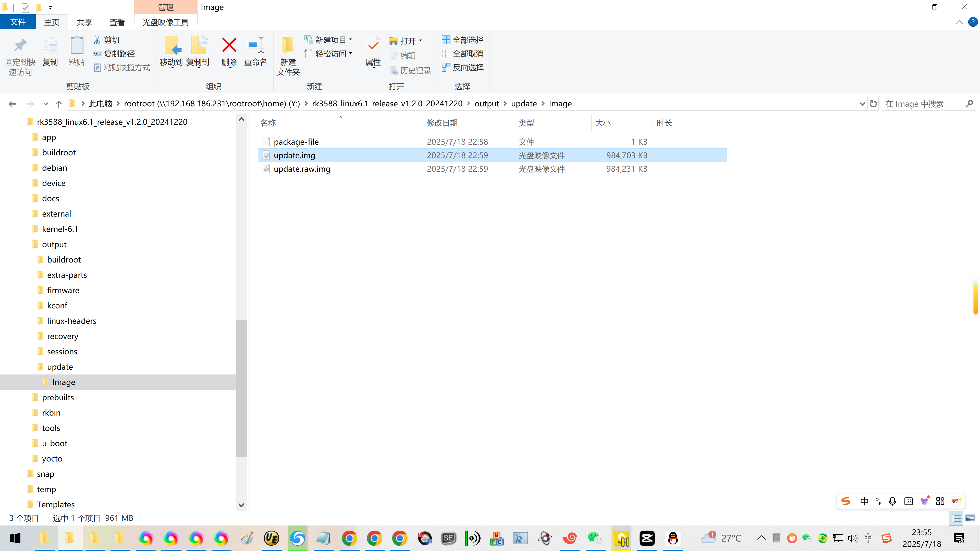Open the QQ penguin taskbar icon

[673, 538]
